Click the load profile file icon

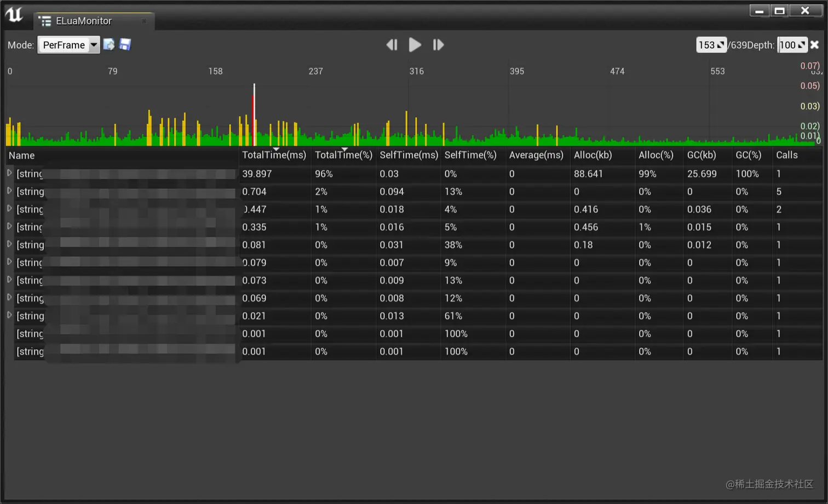(x=109, y=45)
